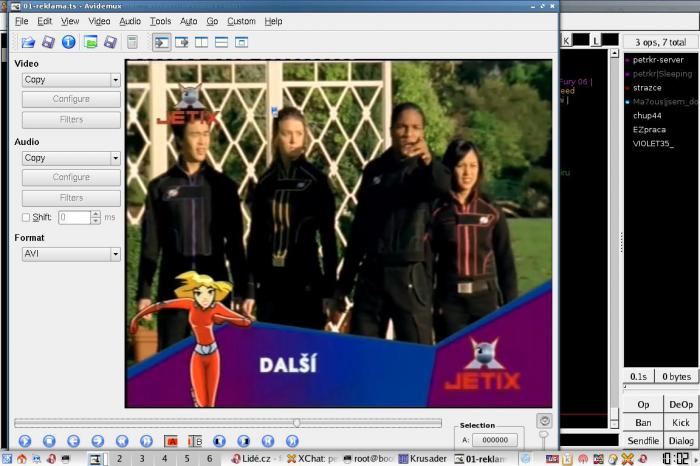Enable the audio Shift checkbox
The width and height of the screenshot is (700, 466).
coord(26,217)
